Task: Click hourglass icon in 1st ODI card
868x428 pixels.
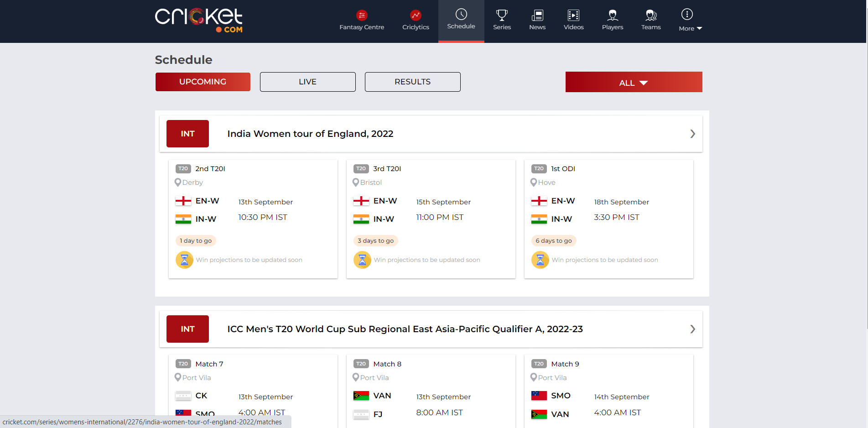Action: click(540, 260)
